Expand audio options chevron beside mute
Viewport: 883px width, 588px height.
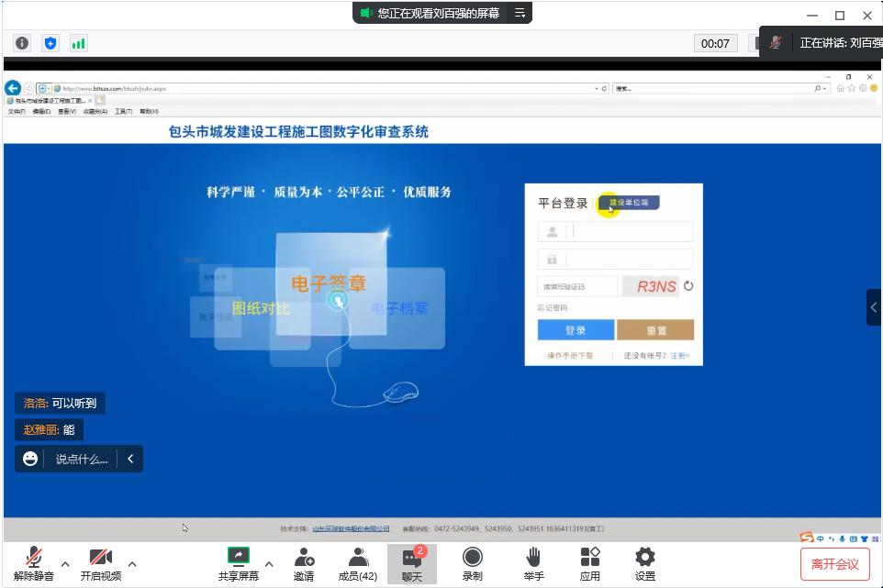[x=64, y=566]
